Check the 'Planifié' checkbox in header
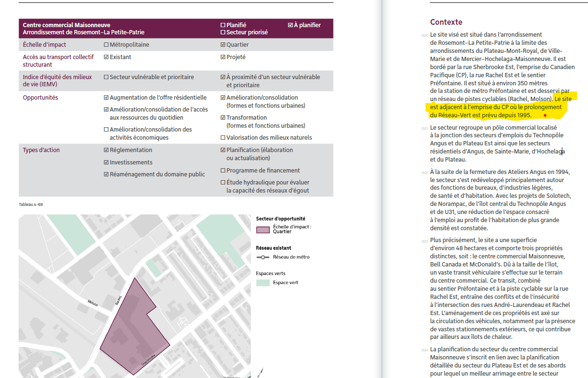This screenshot has height=378, width=588. point(223,25)
